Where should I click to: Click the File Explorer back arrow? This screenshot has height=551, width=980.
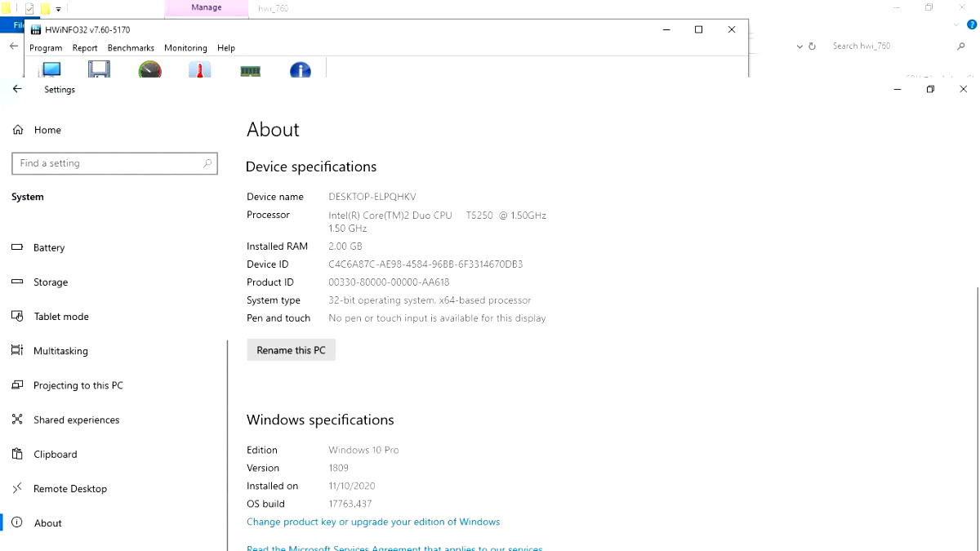[14, 47]
